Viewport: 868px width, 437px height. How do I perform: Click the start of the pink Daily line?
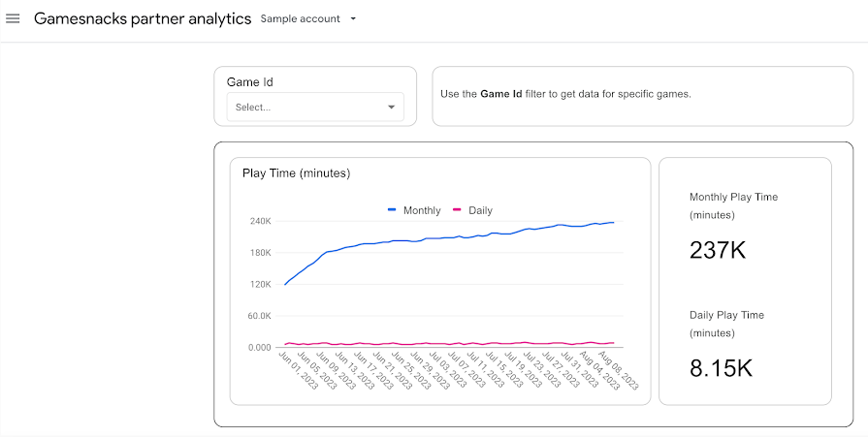tap(285, 344)
